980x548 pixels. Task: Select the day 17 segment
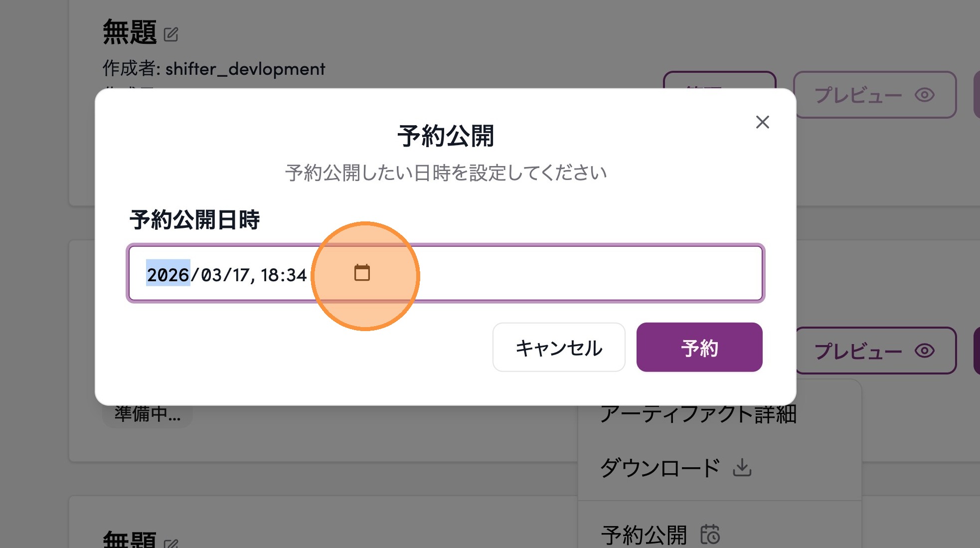coord(241,275)
